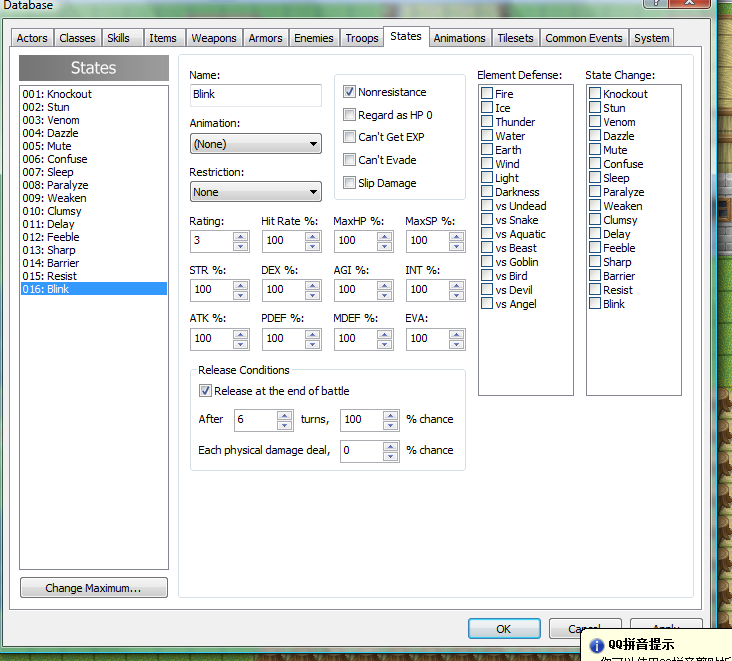The width and height of the screenshot is (732, 661).
Task: Select 001: Knockout in states list
Action: point(93,94)
